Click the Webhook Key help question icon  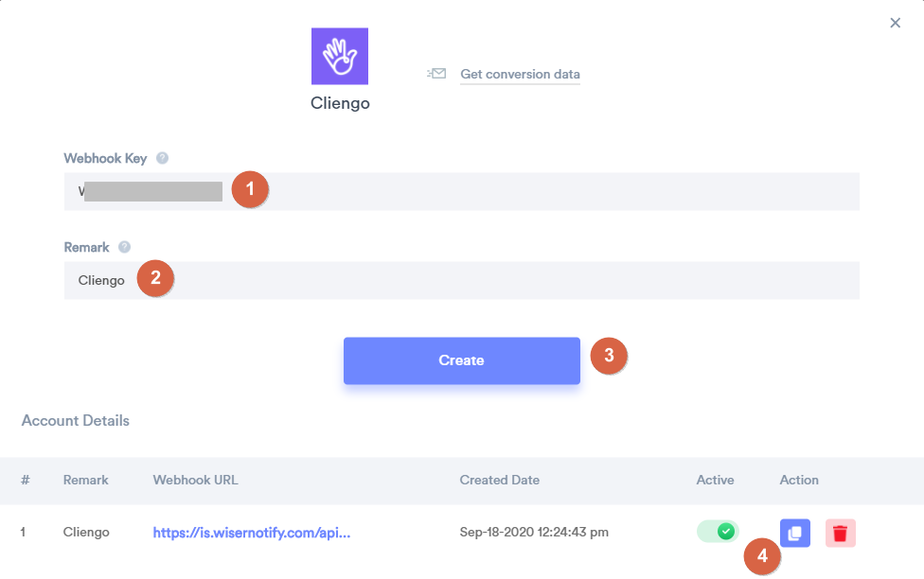[162, 158]
